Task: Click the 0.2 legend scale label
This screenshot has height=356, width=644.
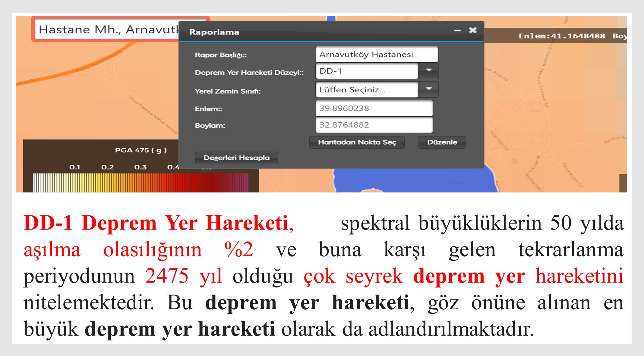Action: coord(107,167)
